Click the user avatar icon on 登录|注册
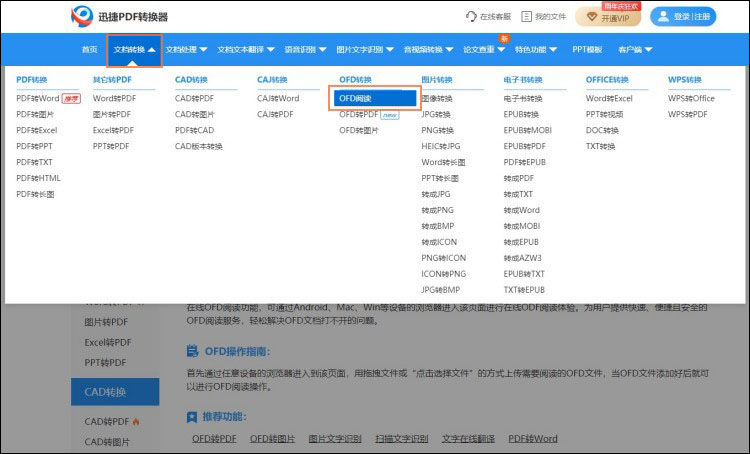This screenshot has height=454, width=750. tap(663, 16)
